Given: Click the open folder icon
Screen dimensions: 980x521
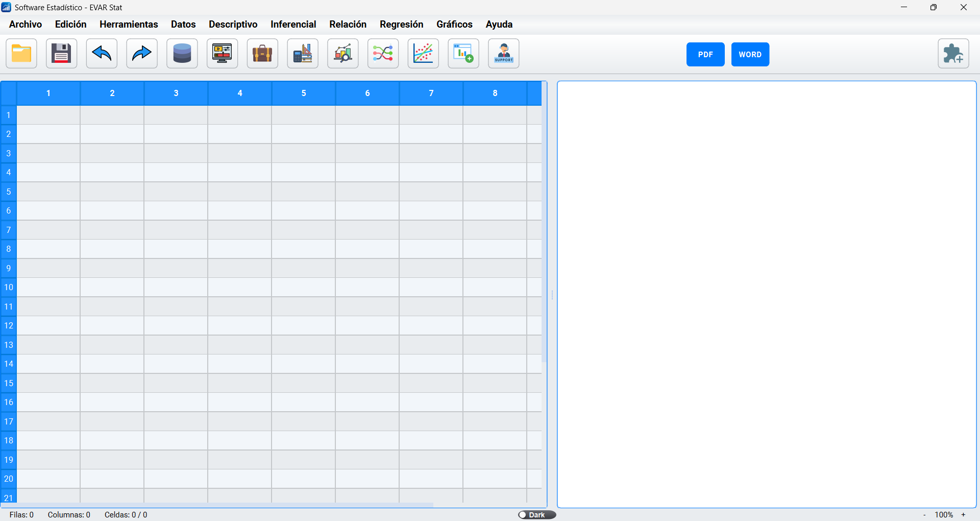Looking at the screenshot, I should 21,54.
